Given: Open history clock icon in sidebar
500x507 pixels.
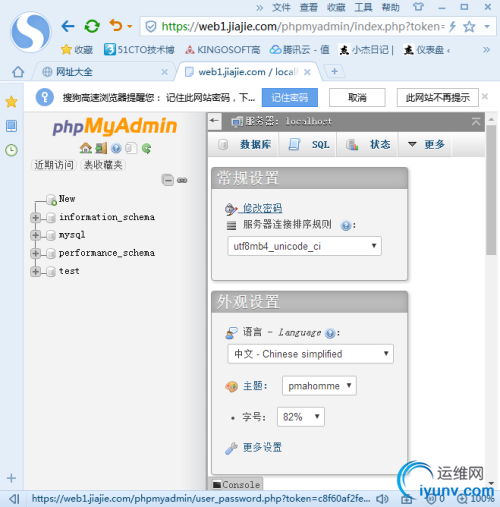Looking at the screenshot, I should [x=11, y=150].
